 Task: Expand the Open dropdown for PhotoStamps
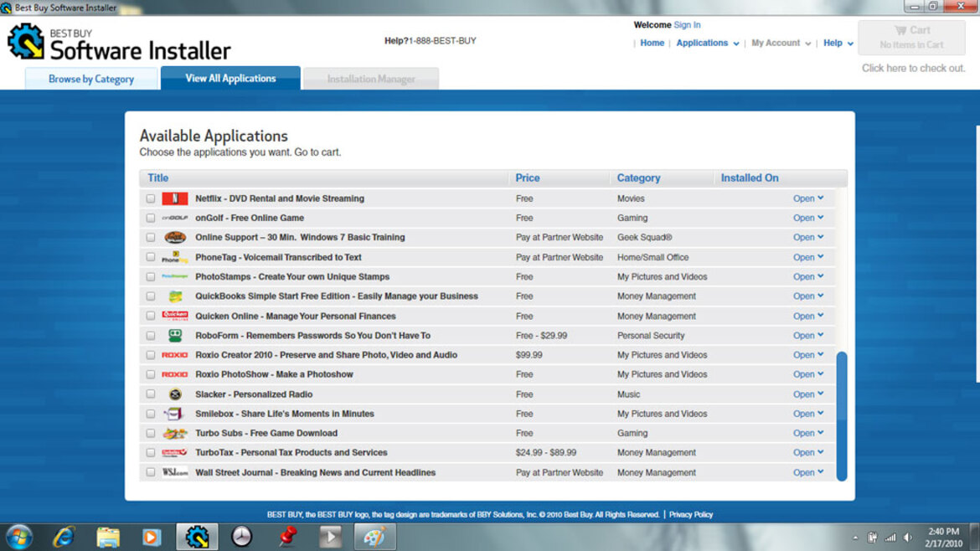click(808, 276)
